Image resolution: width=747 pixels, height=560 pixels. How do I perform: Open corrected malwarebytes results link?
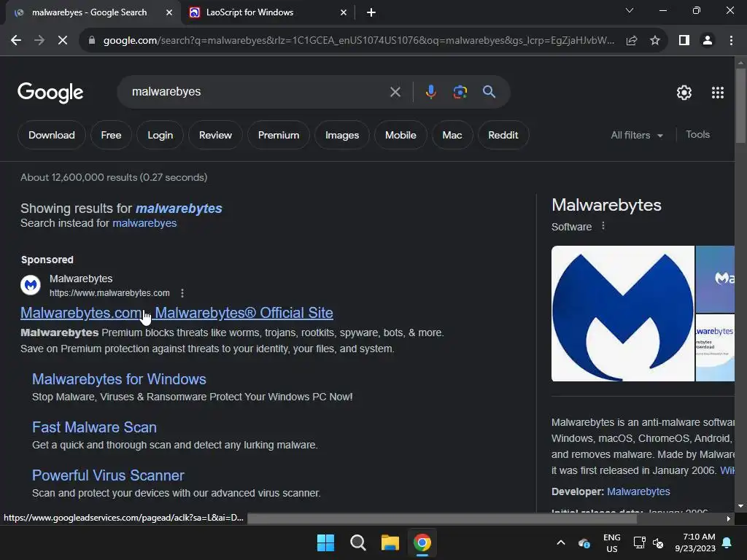(179, 209)
